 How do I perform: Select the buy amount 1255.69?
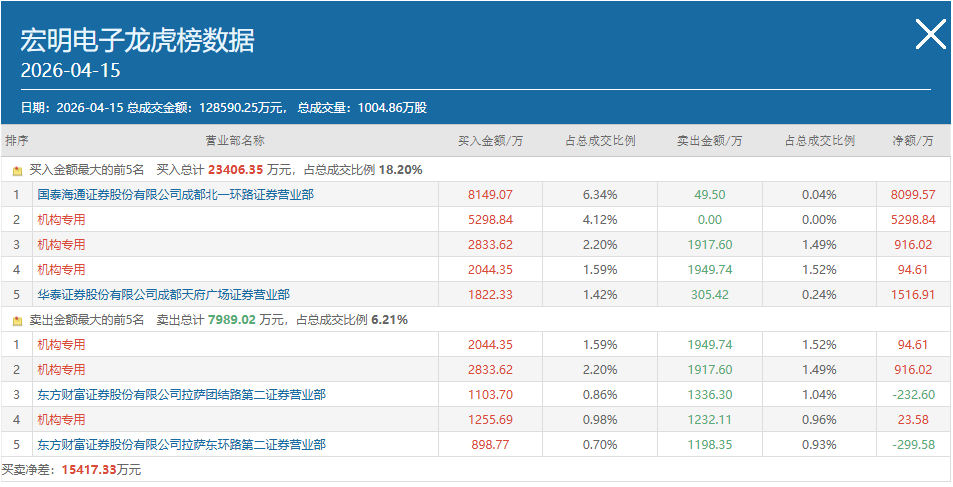click(490, 420)
